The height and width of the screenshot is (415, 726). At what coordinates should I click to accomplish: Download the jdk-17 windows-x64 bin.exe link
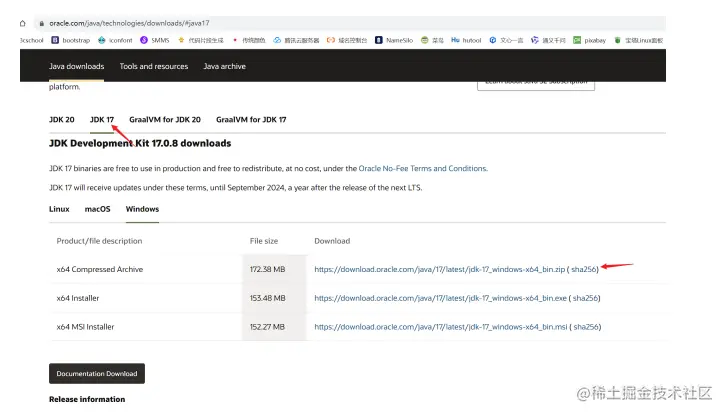click(x=440, y=298)
